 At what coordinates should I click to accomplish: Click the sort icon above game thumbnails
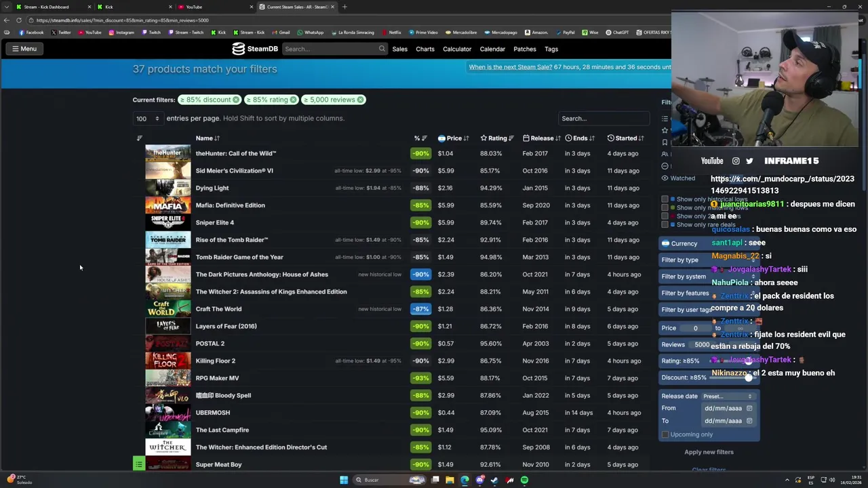[140, 138]
